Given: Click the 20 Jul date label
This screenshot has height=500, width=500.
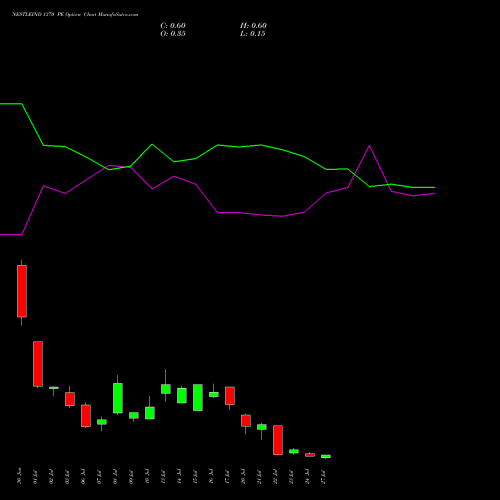Looking at the screenshot, I should coord(243,477).
